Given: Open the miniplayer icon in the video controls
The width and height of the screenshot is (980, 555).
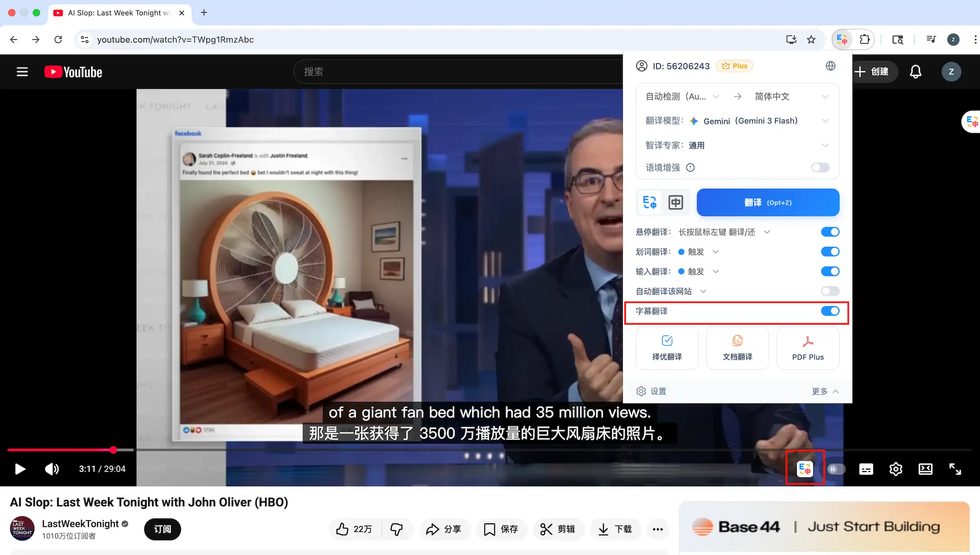Looking at the screenshot, I should point(925,469).
